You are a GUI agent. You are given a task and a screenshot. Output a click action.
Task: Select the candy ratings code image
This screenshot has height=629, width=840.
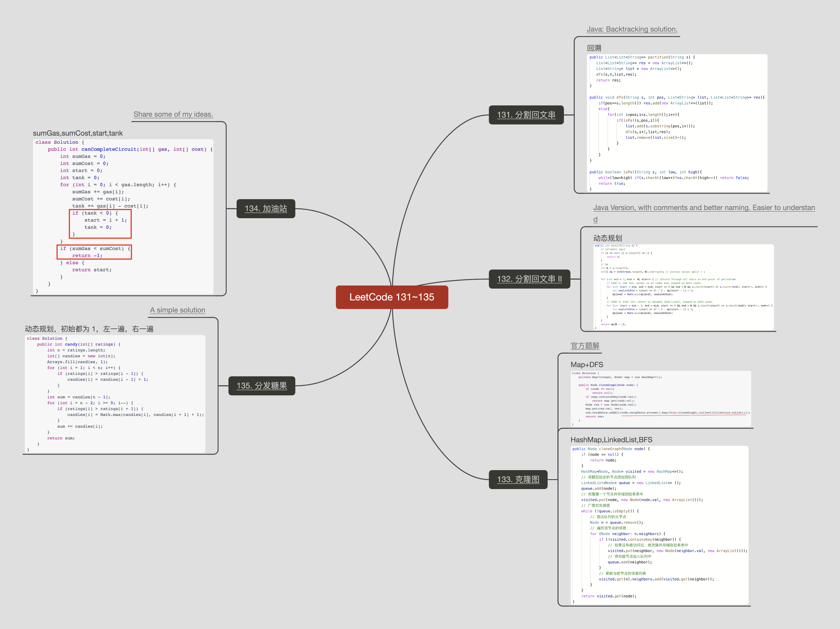pos(115,394)
